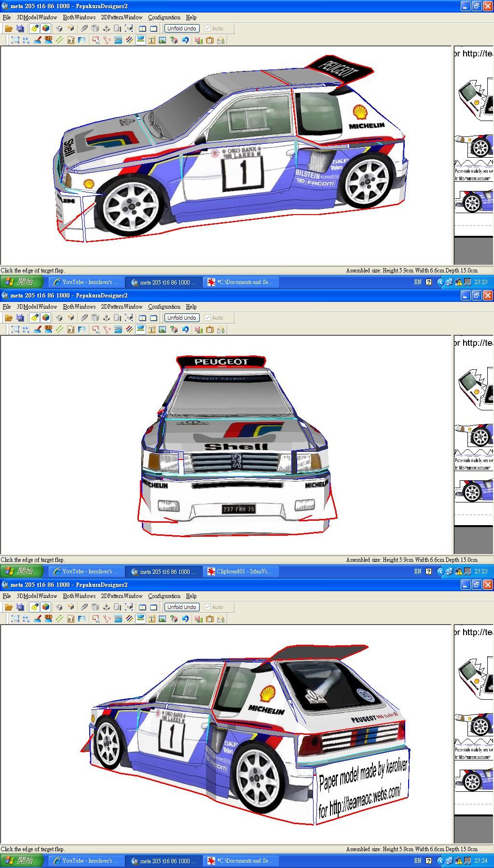494x868 pixels.
Task: Toggle colored cube texture icon in front-left view window
Action: (46, 28)
